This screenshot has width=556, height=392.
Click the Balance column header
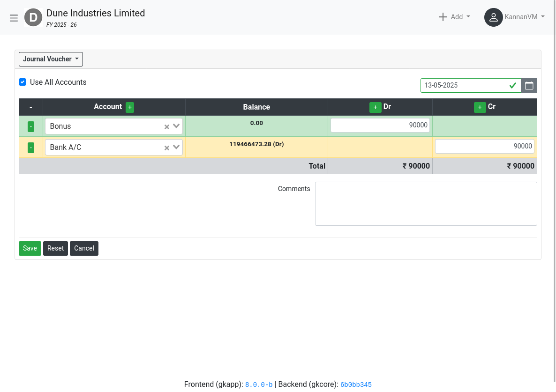pos(256,107)
